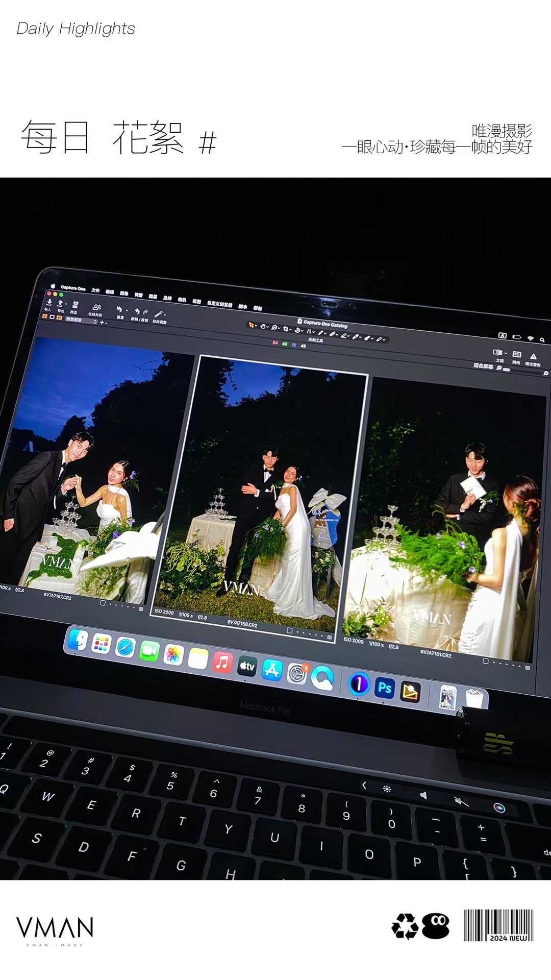Click the file name 8V7A7181.CR2

pyautogui.click(x=436, y=653)
